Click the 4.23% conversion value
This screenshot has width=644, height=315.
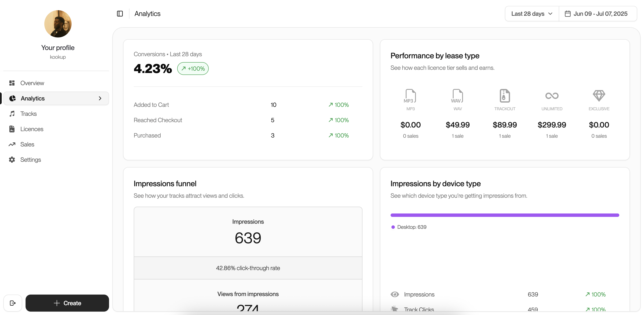pyautogui.click(x=153, y=69)
